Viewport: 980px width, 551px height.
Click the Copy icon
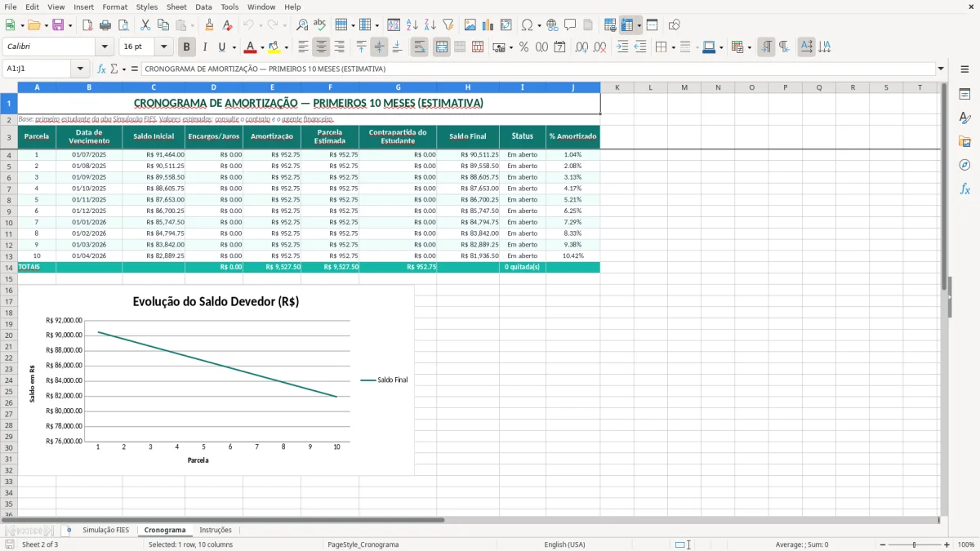(x=163, y=25)
